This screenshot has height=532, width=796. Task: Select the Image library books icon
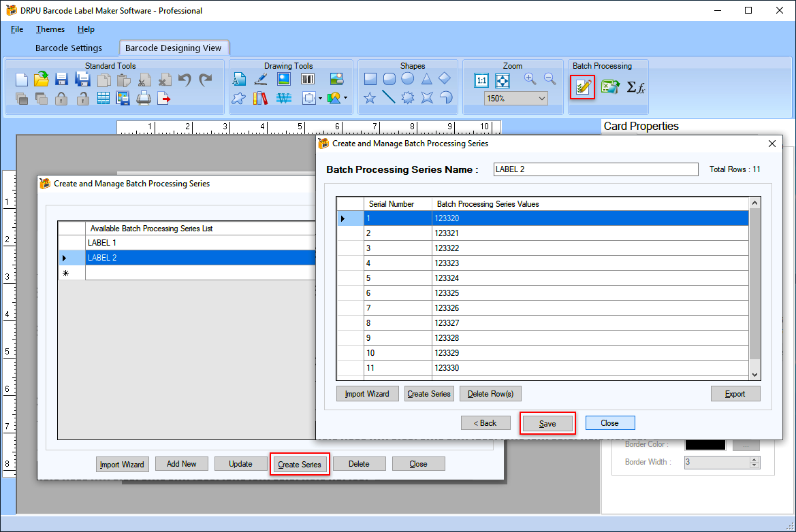[260, 98]
